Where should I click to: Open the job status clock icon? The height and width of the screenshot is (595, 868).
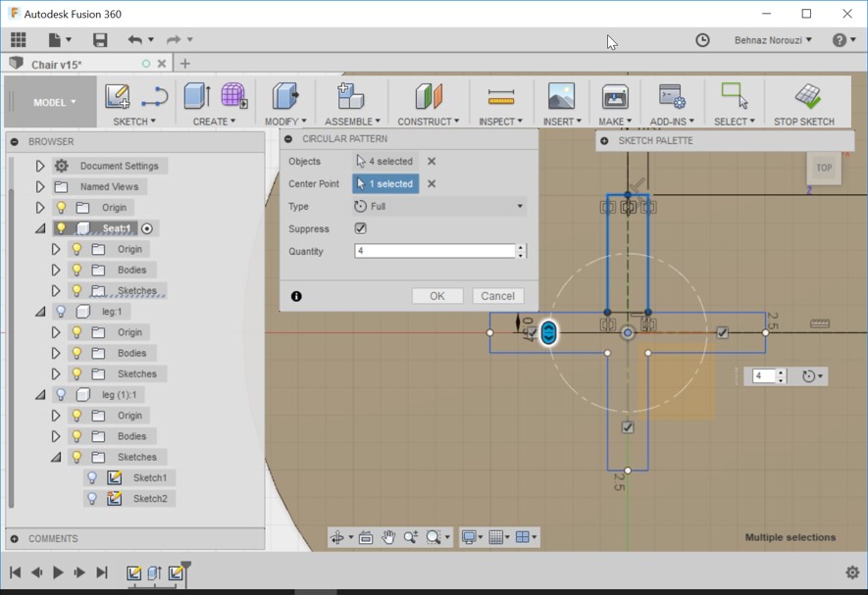pos(702,40)
